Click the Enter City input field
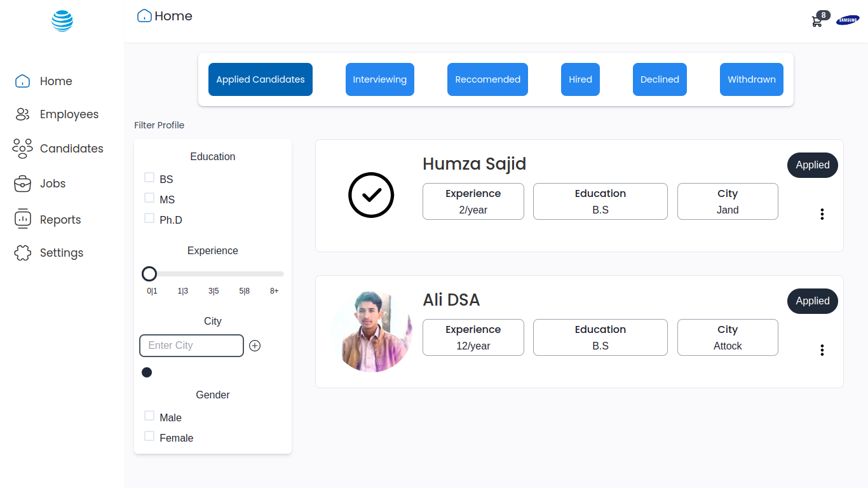 pyautogui.click(x=191, y=346)
